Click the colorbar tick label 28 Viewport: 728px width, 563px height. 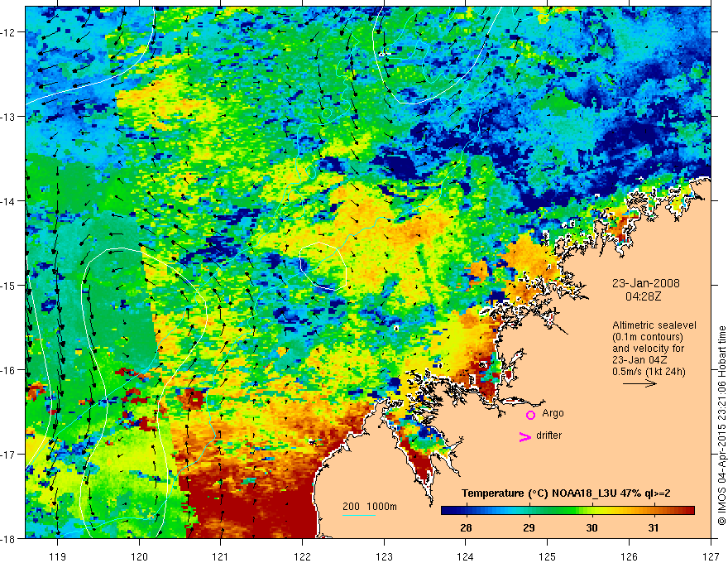(466, 527)
